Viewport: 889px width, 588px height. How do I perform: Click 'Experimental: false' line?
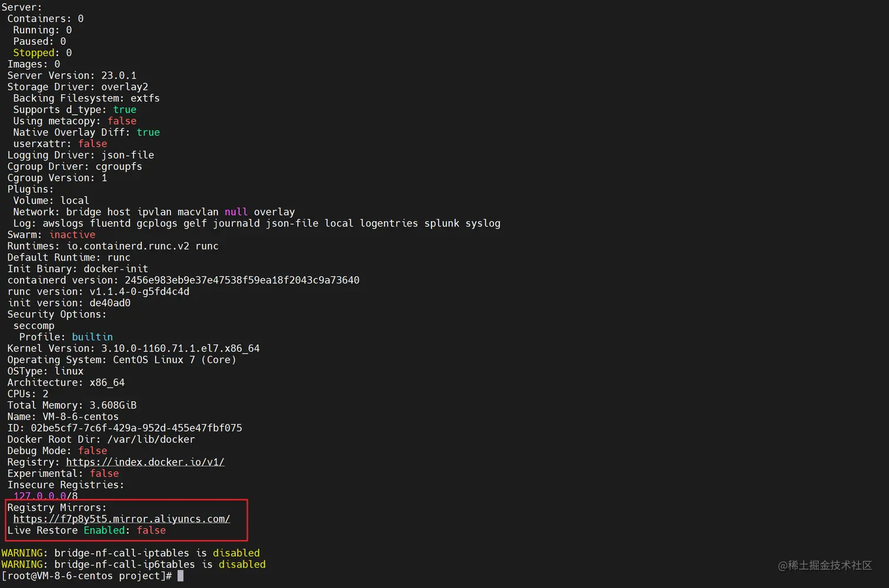tap(63, 474)
